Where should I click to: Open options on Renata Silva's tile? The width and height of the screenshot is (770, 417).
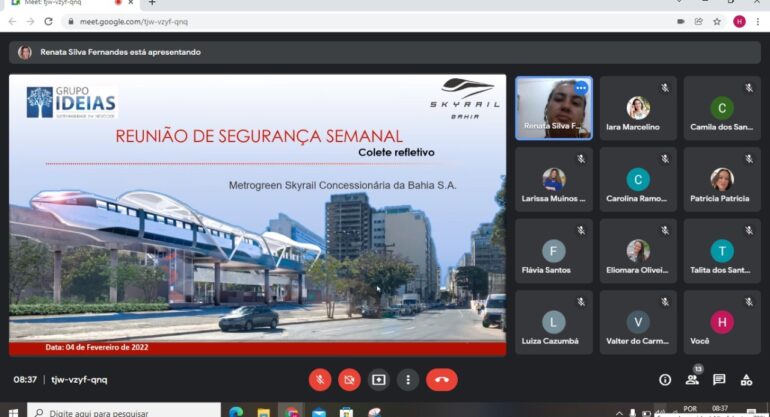581,88
